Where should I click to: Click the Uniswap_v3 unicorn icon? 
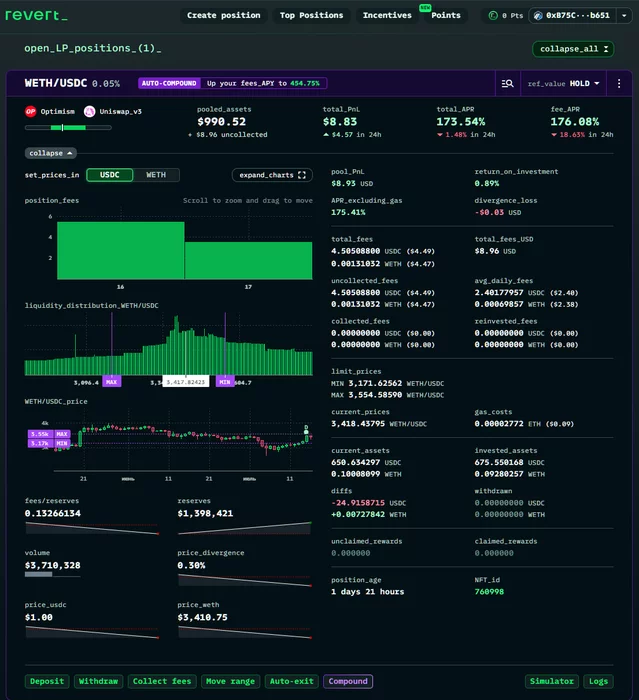pos(89,112)
